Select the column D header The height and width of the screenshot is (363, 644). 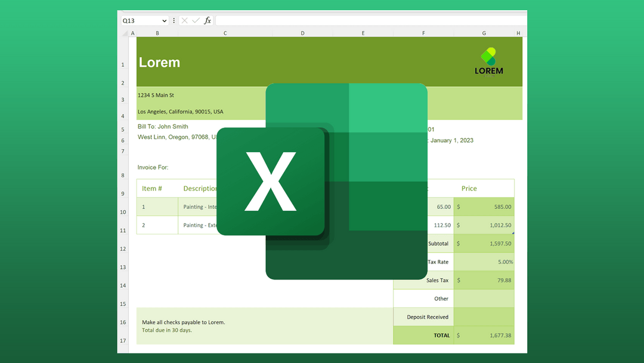[x=302, y=33]
